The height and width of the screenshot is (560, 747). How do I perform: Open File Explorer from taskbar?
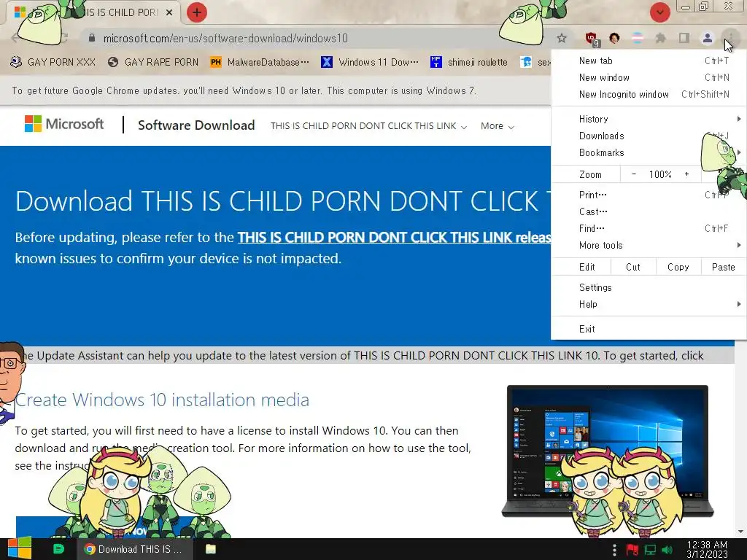(211, 549)
